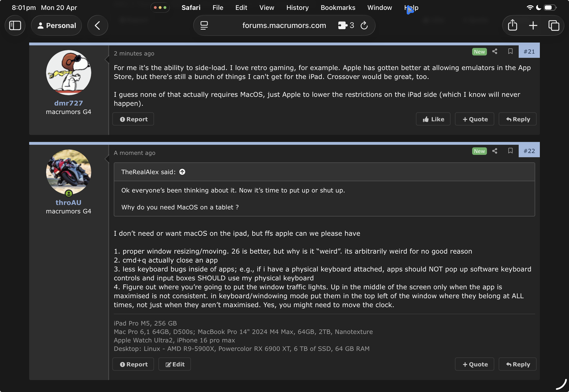
Task: Reply to post #22
Action: 518,364
